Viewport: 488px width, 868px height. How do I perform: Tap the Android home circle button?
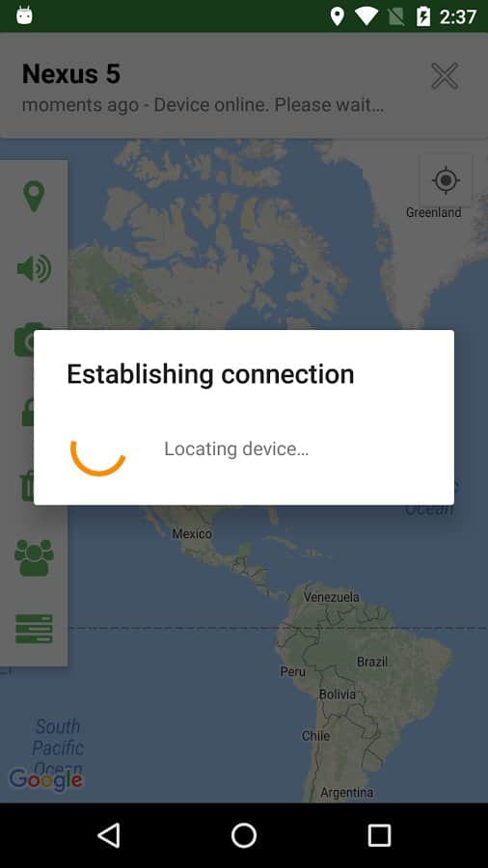pyautogui.click(x=244, y=835)
